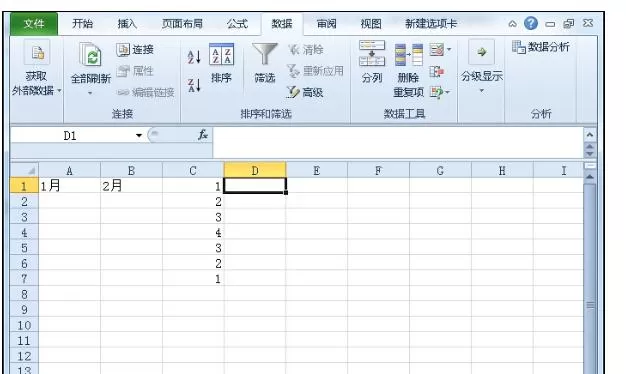Open the 页面布局 ribbon tab
Viewport: 626px width, 374px height.
click(182, 24)
